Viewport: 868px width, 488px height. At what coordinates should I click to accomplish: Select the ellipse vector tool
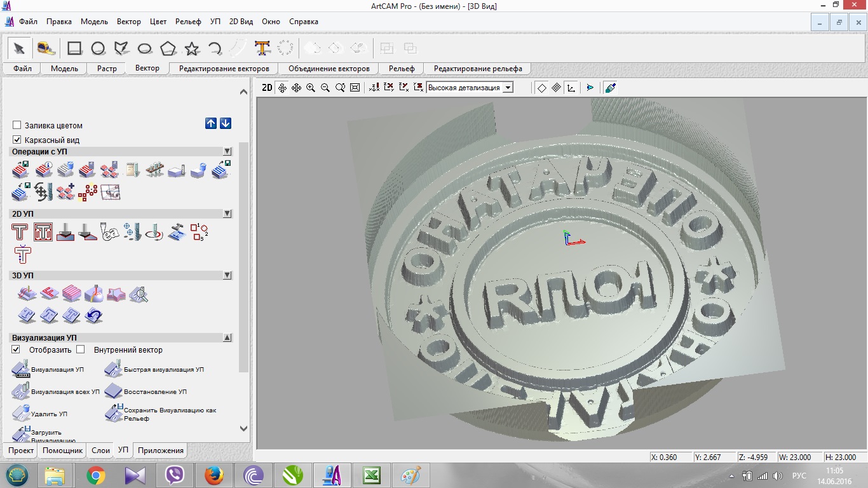coord(145,48)
